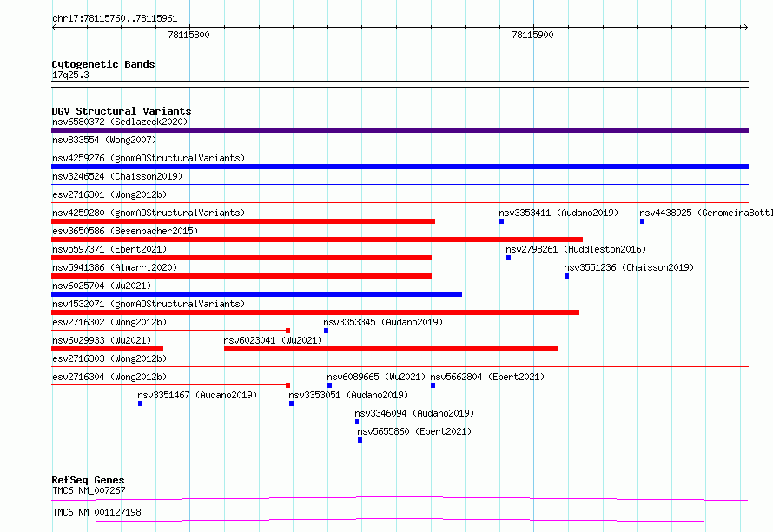Open nsv3246524 (Chaisson2019) variant label
The width and height of the screenshot is (773, 532).
[x=117, y=176]
